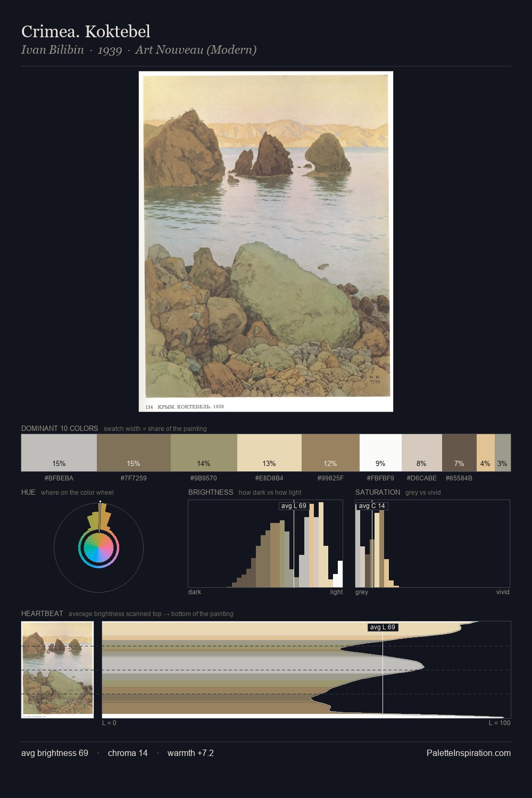Screen dimensions: 532x798
Task: Click the 'DOMINANT 10 COLORS' heading
Action: (60, 428)
